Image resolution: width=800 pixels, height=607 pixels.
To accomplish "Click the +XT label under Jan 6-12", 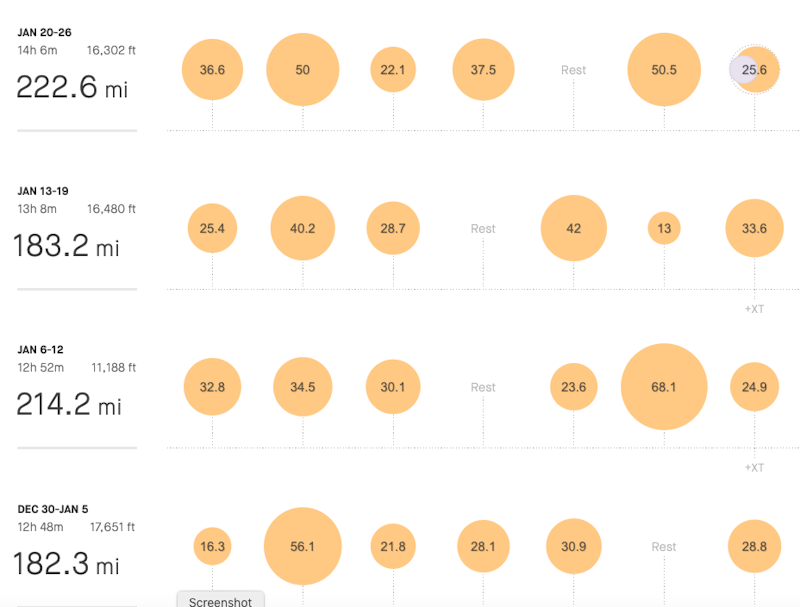I will [754, 468].
